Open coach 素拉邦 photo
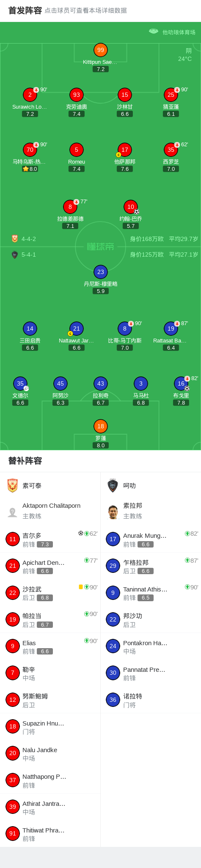 [x=113, y=512]
